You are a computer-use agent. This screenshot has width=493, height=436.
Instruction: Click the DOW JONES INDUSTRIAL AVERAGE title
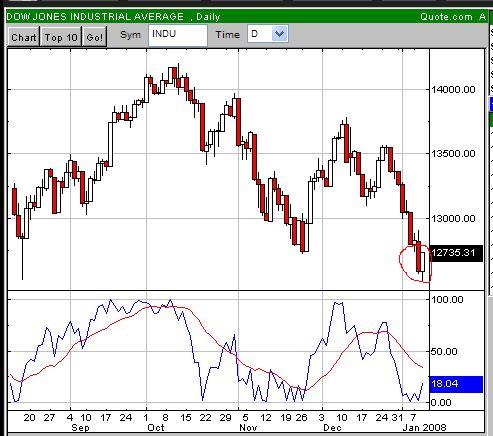point(95,17)
